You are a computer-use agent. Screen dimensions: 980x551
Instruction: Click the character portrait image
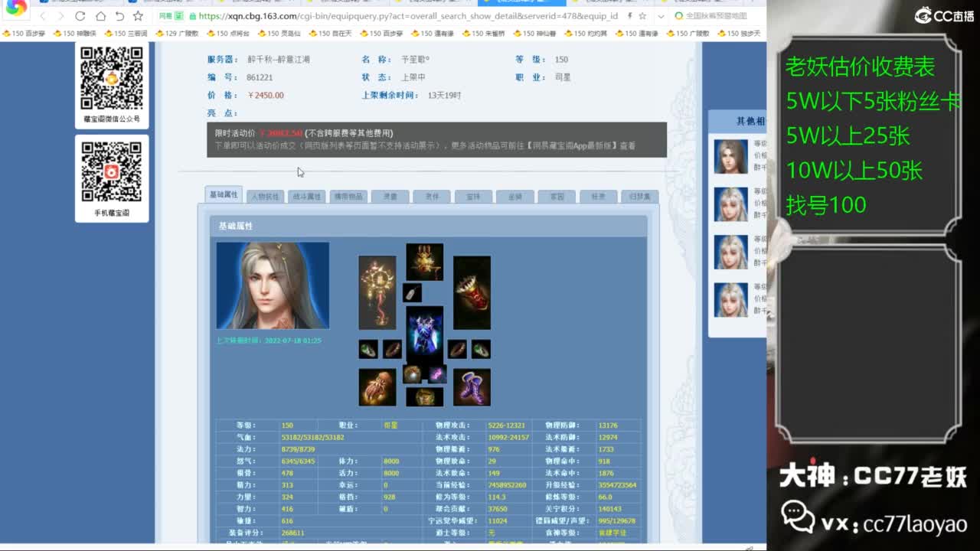click(x=273, y=285)
